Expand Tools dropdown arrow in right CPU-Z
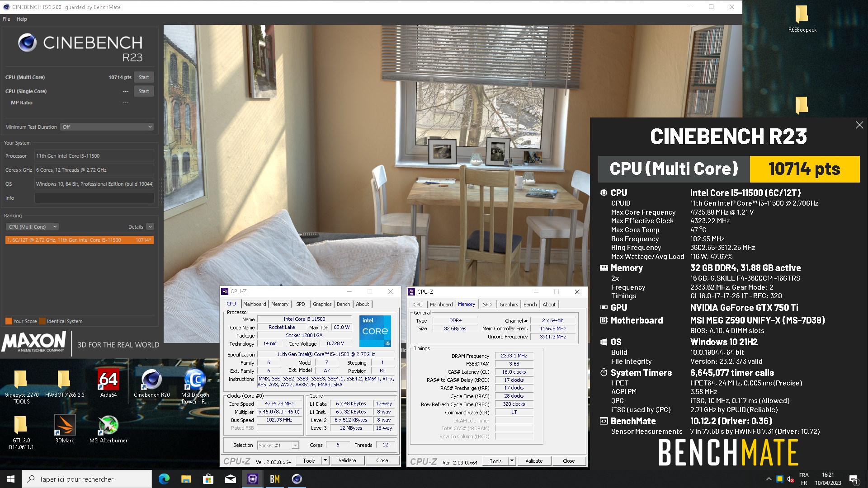Screen dimensions: 868x488 click(512, 461)
